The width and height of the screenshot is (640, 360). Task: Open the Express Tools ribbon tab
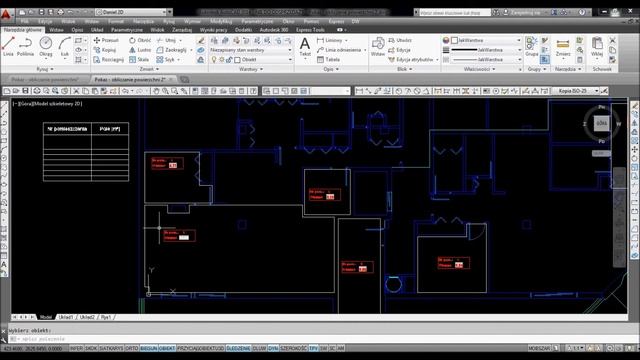(x=311, y=30)
